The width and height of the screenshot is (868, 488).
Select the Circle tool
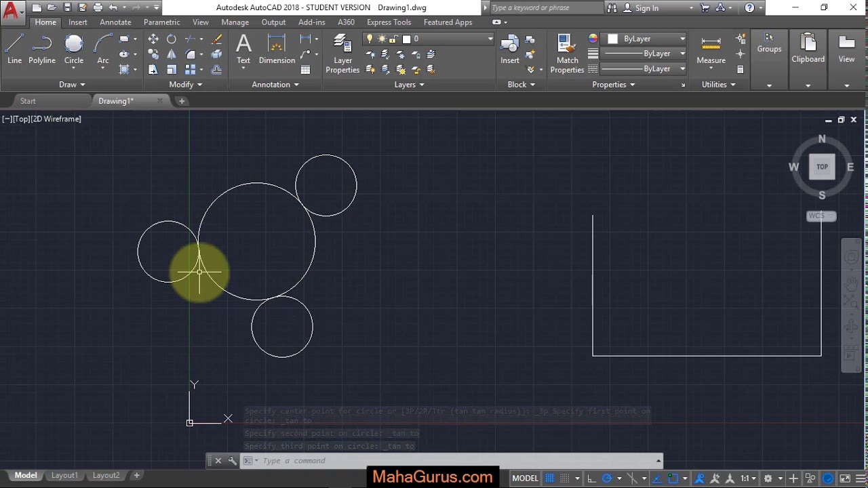click(x=74, y=49)
